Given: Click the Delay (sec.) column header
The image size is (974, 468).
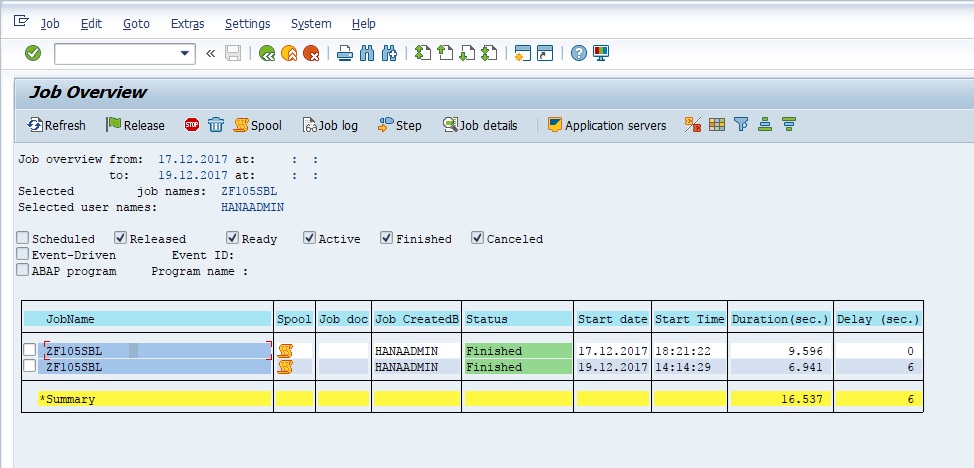Looking at the screenshot, I should coord(878,319).
